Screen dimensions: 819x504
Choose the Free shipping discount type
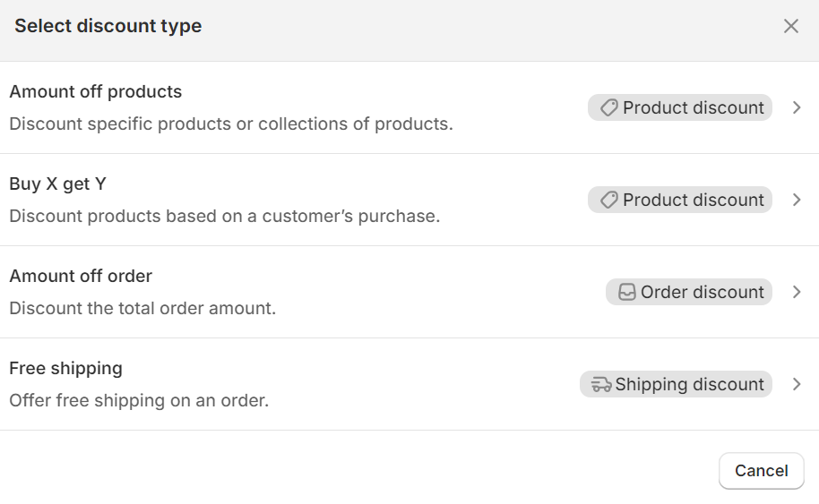pos(65,369)
